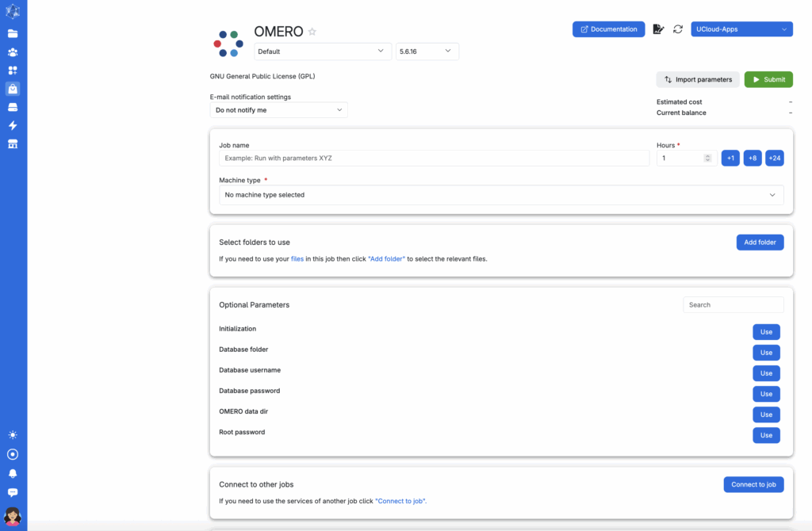Click the "Database username" parameter label
Viewport: 812px width, 531px height.
pyautogui.click(x=250, y=370)
